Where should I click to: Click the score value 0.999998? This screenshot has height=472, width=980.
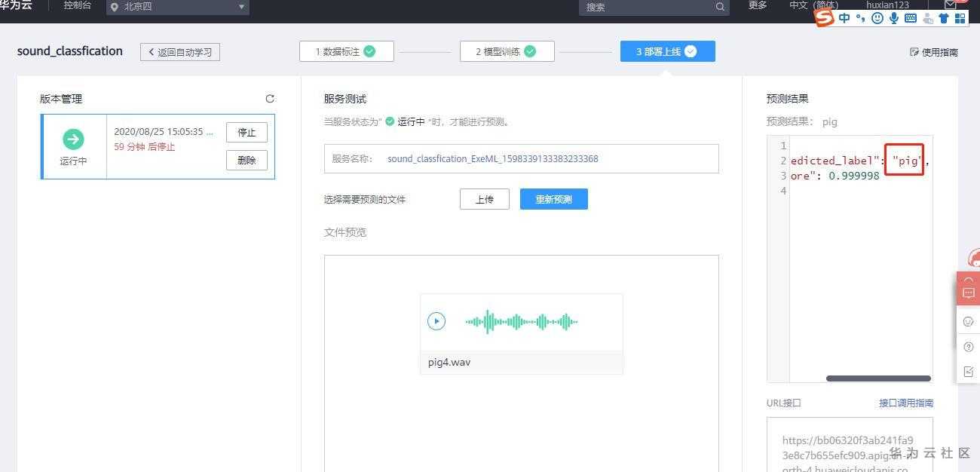(854, 176)
